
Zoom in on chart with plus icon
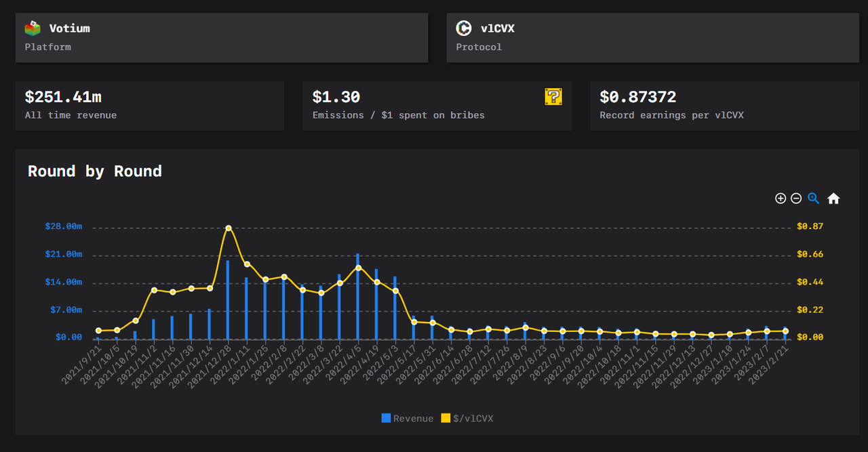[x=781, y=199]
